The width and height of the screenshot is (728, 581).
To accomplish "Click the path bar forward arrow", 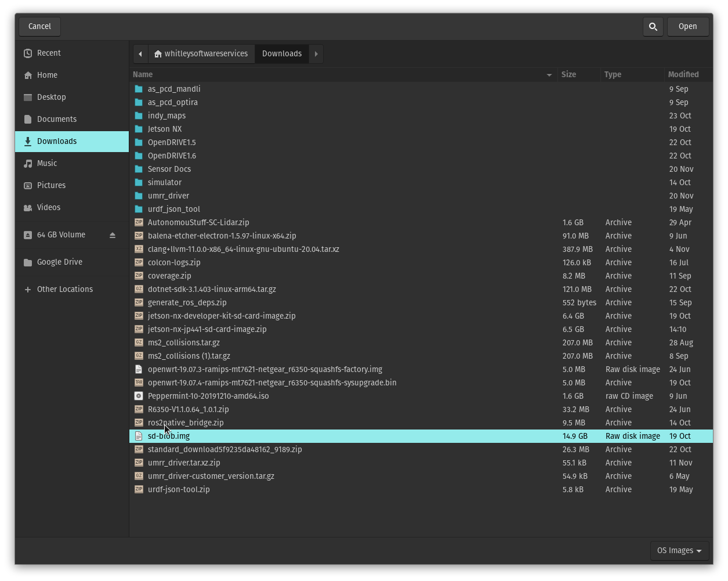I will (x=316, y=54).
